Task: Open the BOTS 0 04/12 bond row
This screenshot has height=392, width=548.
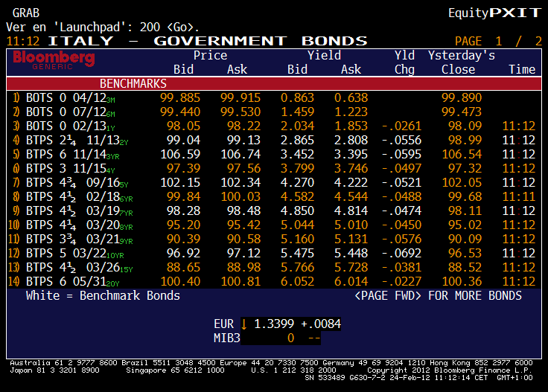Action: coord(274,97)
